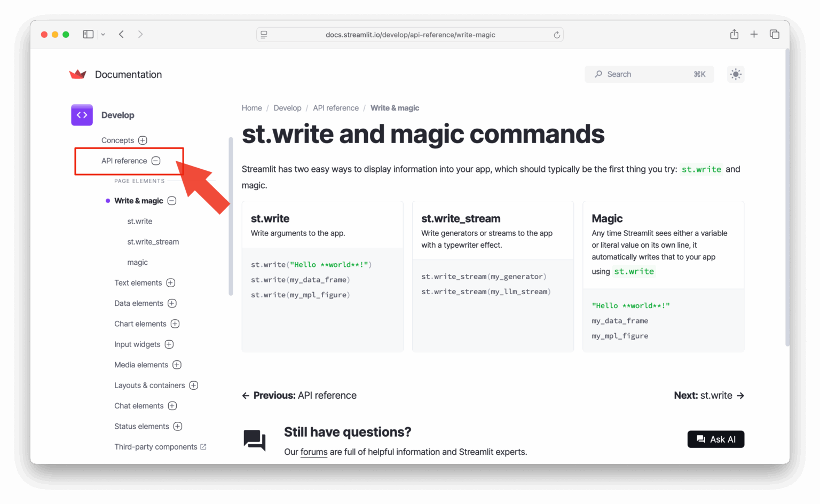The height and width of the screenshot is (504, 820).
Task: Expand the Text elements section
Action: click(x=171, y=283)
